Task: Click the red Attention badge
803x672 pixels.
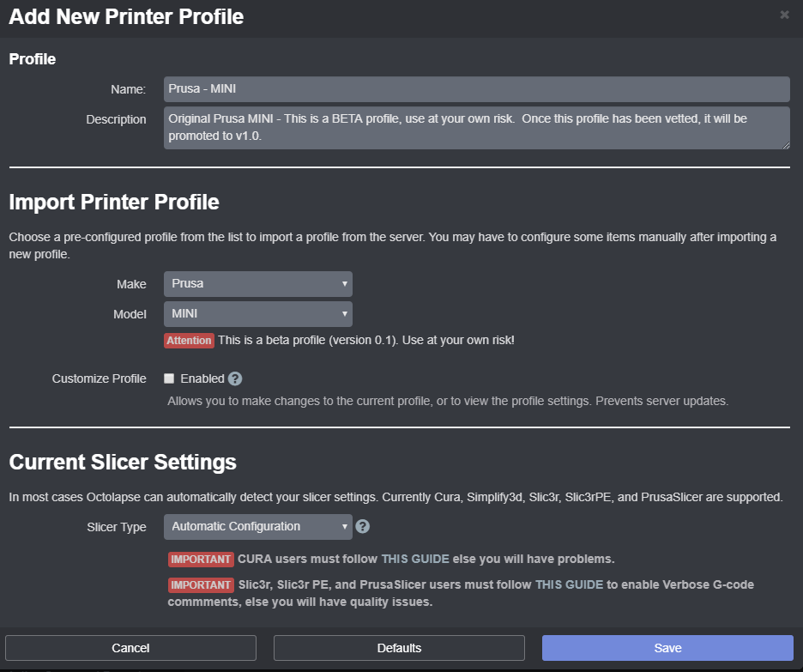Action: click(189, 341)
